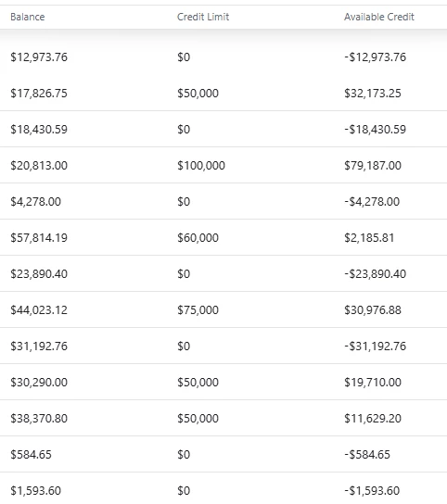Click the $31,192.76 balance value
447x504 pixels.
(x=39, y=346)
